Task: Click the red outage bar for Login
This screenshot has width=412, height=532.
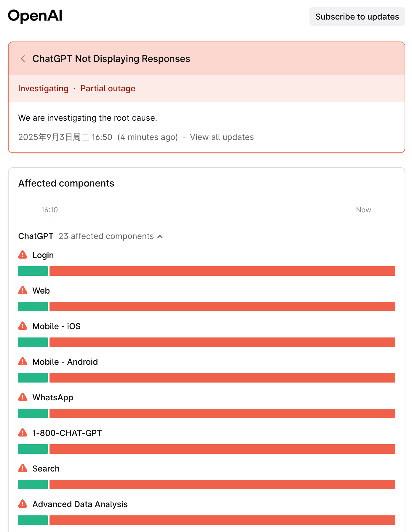Action: [x=222, y=271]
